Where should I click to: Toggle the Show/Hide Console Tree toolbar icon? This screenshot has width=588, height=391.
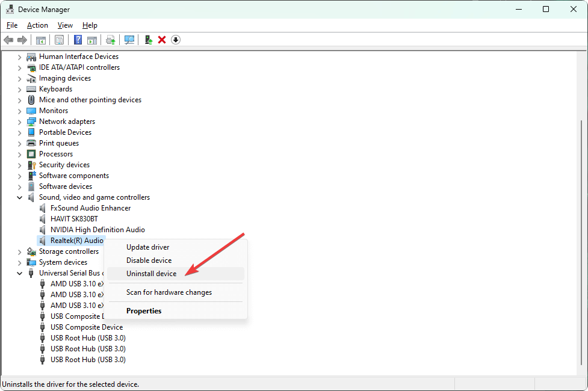tap(41, 40)
